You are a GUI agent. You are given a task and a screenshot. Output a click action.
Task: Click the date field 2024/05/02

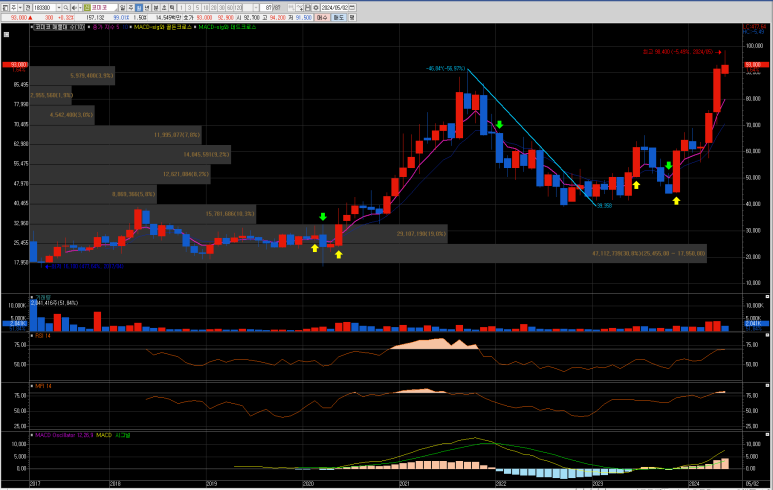[334, 8]
